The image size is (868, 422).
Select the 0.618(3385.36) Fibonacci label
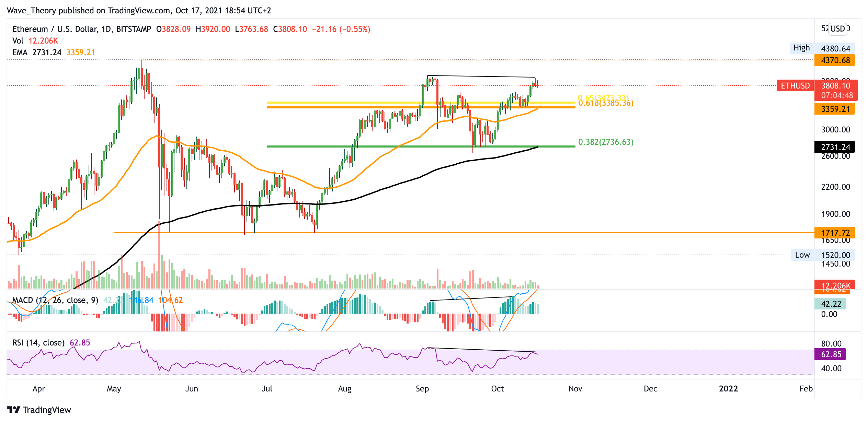(x=606, y=103)
